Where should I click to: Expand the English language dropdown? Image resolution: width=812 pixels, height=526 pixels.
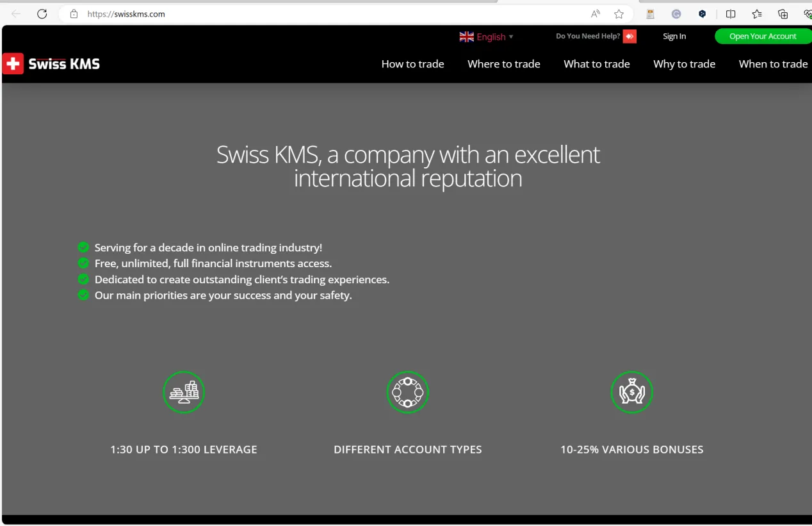495,37
